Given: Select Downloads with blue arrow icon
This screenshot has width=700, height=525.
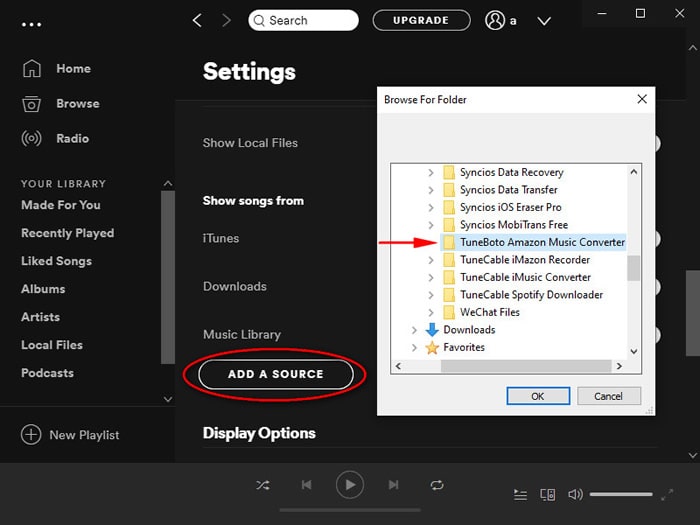Looking at the screenshot, I should click(x=460, y=330).
